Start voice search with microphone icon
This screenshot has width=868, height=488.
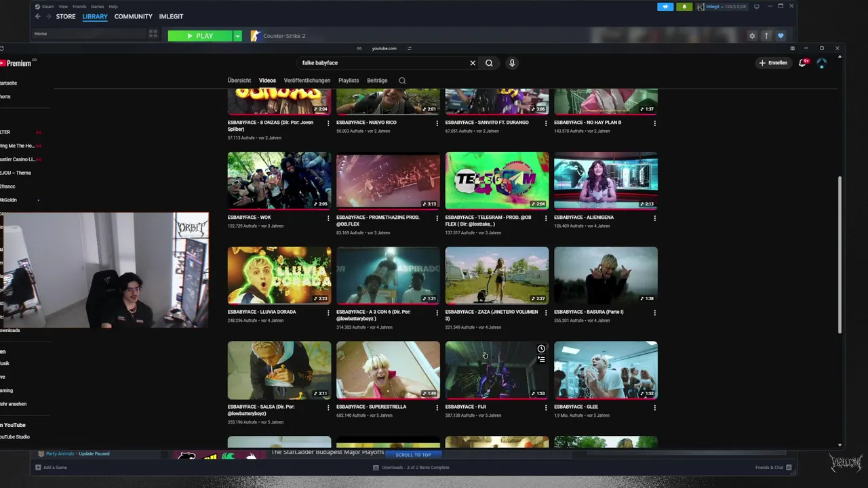(512, 63)
